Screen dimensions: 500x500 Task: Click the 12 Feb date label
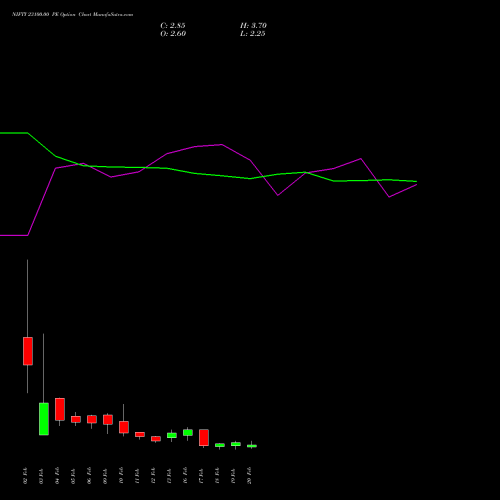coord(154,476)
